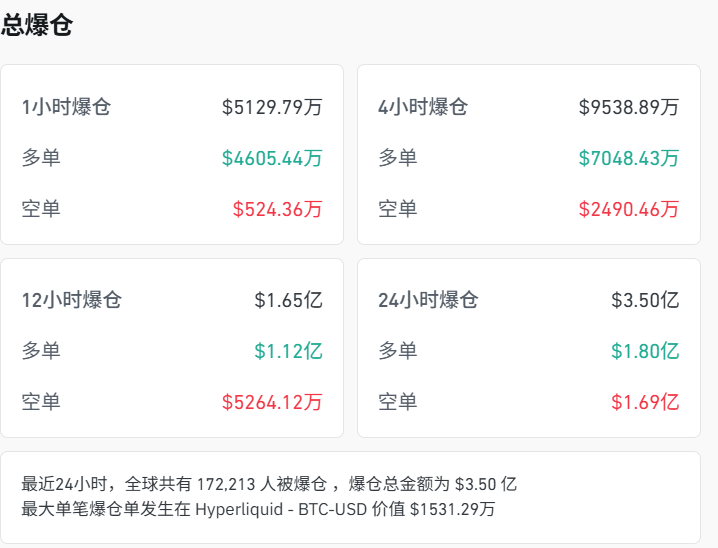Click the 4-hour total $9538.89万
This screenshot has width=718, height=548.
tap(628, 107)
